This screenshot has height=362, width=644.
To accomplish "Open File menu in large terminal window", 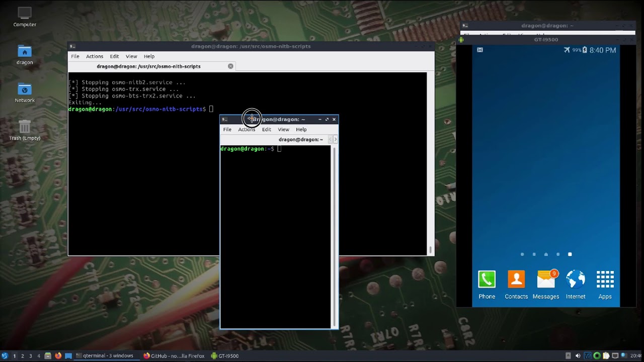I will [75, 56].
